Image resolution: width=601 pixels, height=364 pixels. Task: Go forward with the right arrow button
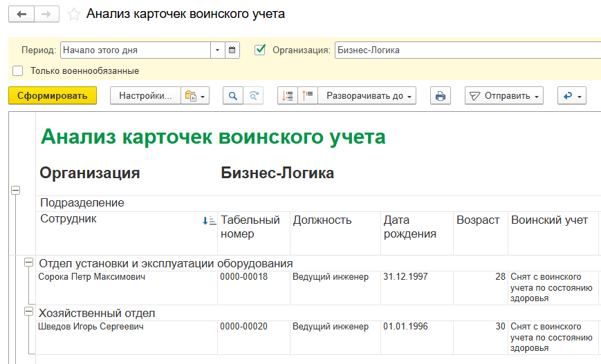[x=46, y=15]
